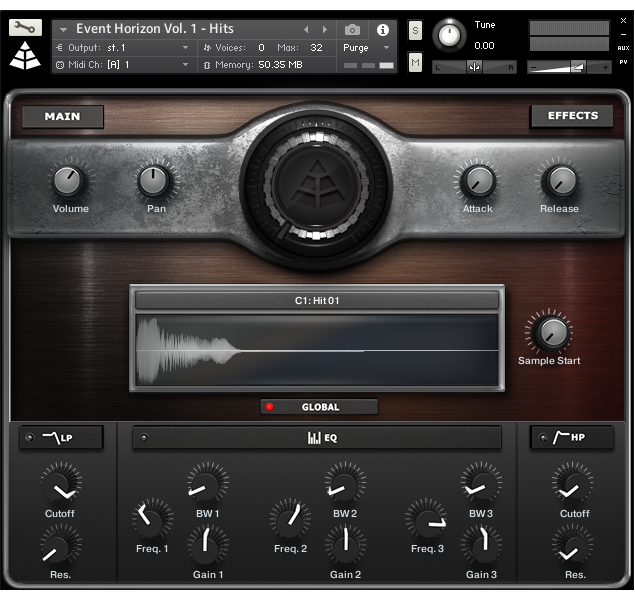Solo the instrument with S button

coord(415,30)
